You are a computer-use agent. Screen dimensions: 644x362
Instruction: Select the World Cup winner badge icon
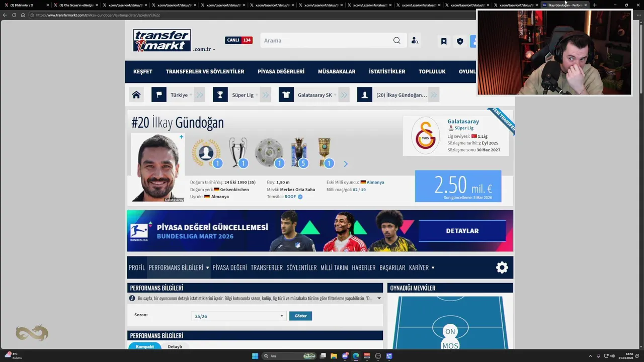tap(206, 153)
